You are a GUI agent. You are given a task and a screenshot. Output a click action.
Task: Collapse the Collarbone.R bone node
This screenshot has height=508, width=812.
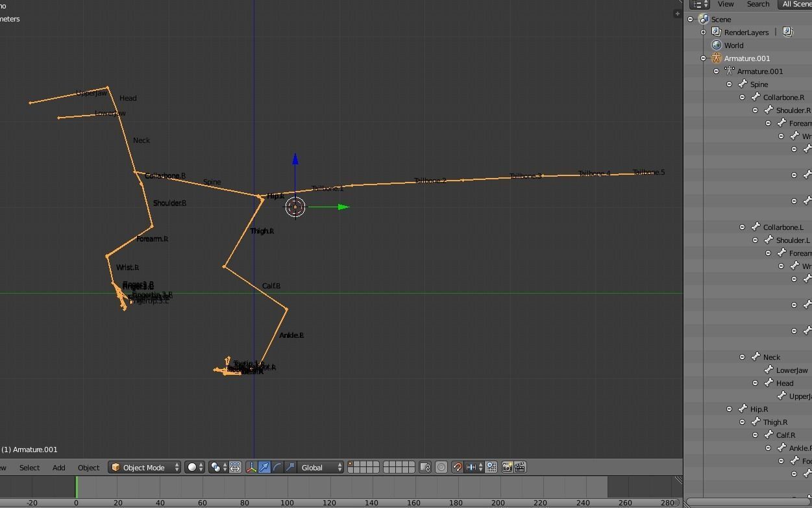742,97
